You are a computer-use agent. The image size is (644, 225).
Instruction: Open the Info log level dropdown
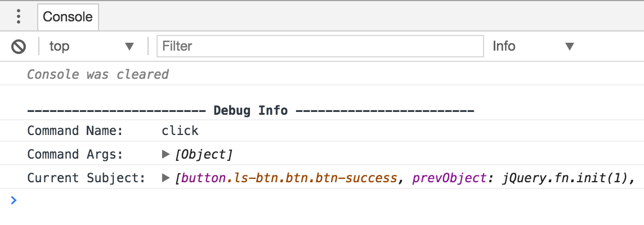(532, 46)
